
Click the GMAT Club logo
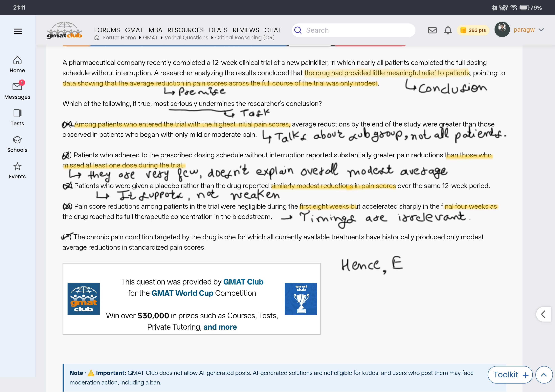coord(65,30)
